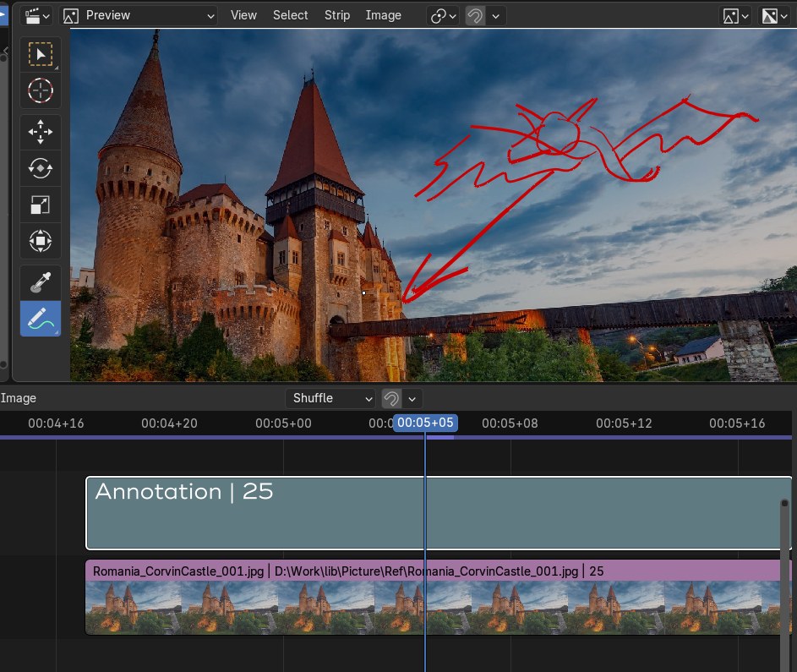
Task: Select the Annotation strip
Action: click(439, 513)
